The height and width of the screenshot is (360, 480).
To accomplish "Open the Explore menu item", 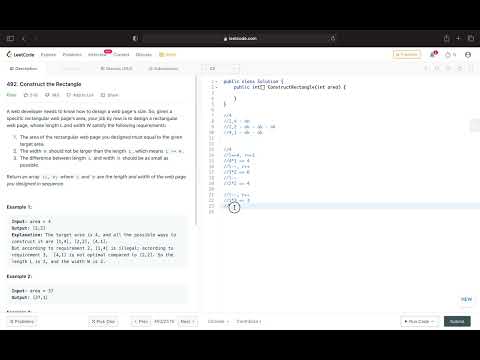I will [x=48, y=54].
